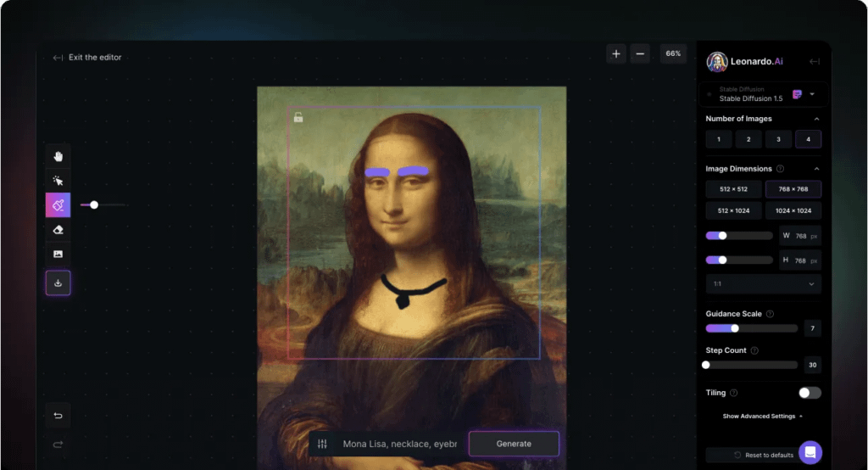Click the Mona Lisa prompt text field
This screenshot has width=868, height=470.
point(400,444)
